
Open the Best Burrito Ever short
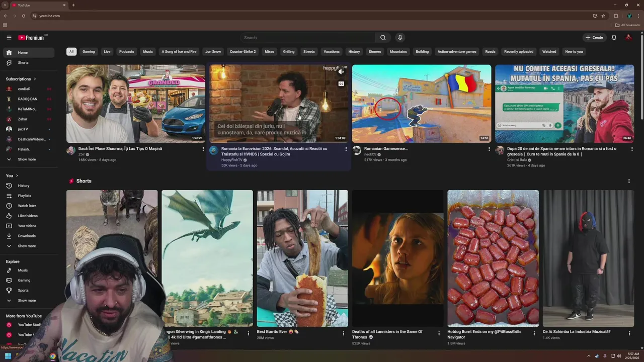click(302, 258)
